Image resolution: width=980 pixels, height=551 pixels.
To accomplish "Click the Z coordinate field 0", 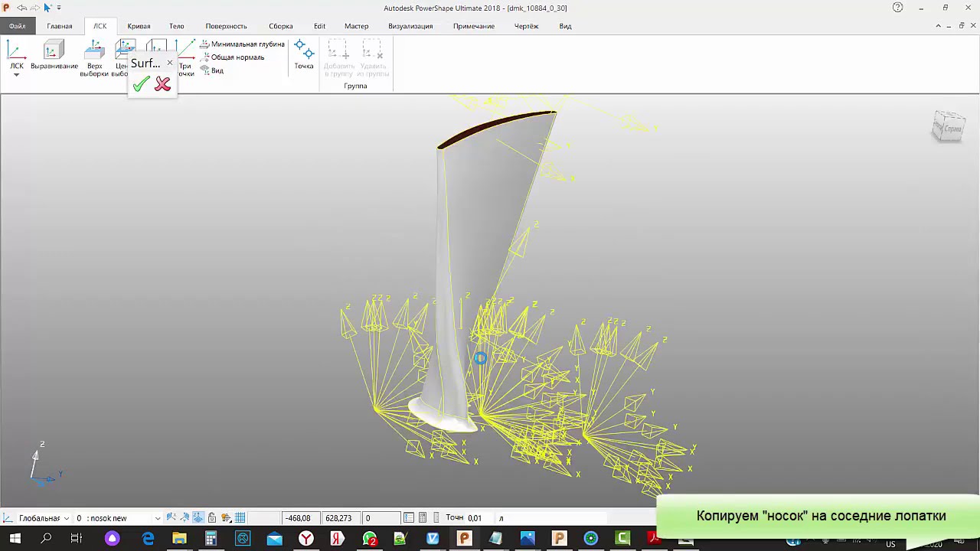I will tap(381, 518).
